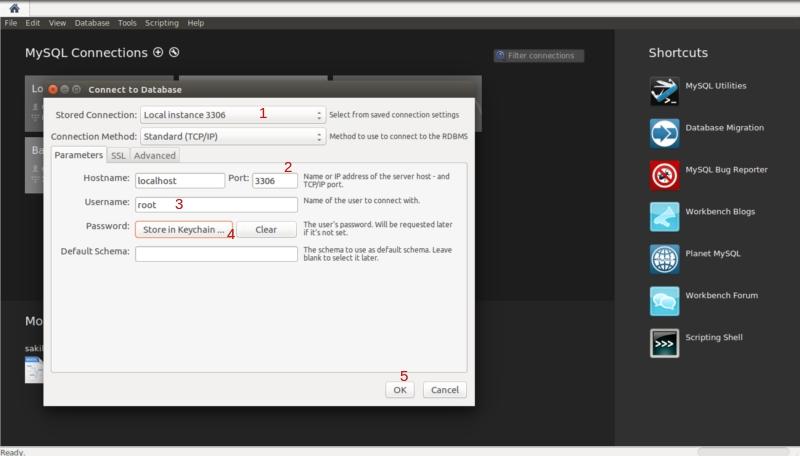The image size is (800, 456).
Task: Switch to the Advanced tab
Action: pyautogui.click(x=155, y=156)
